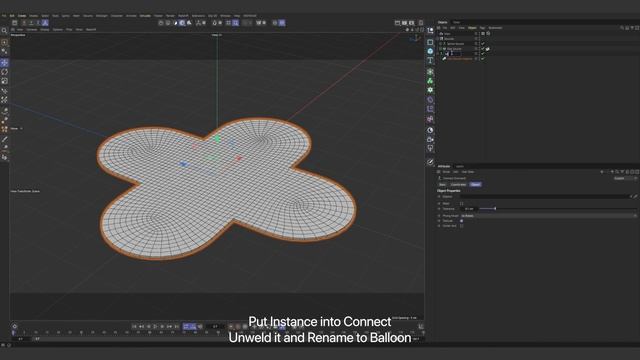Click the Attribute Manager back arrow
The height and width of the screenshot is (360, 640).
(602, 172)
